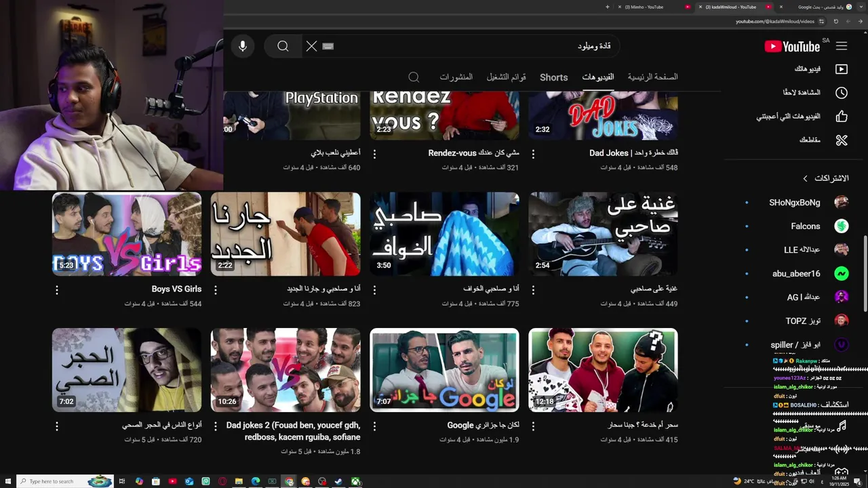Close the kadaWmiloud YouTube browser tab
The height and width of the screenshot is (488, 868).
701,7
